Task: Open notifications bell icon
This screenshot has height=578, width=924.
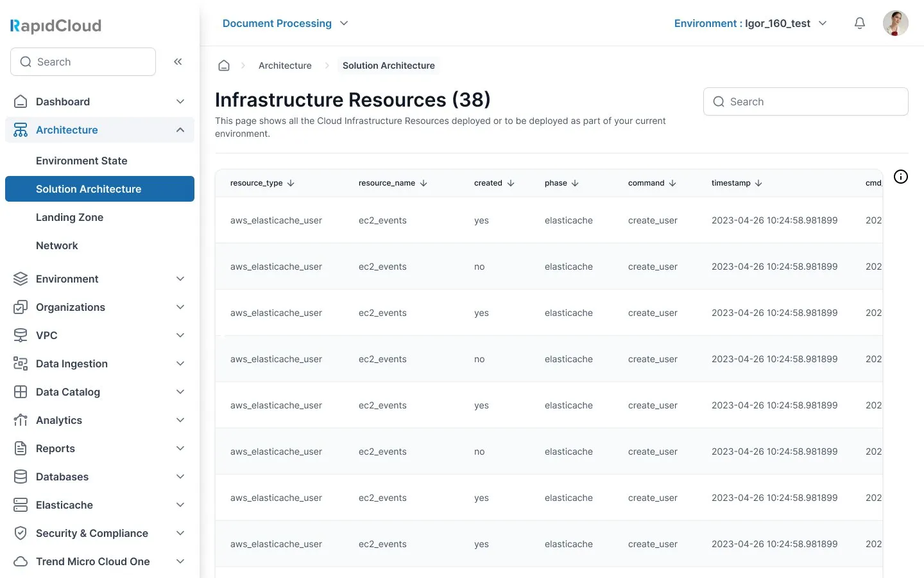Action: point(860,23)
